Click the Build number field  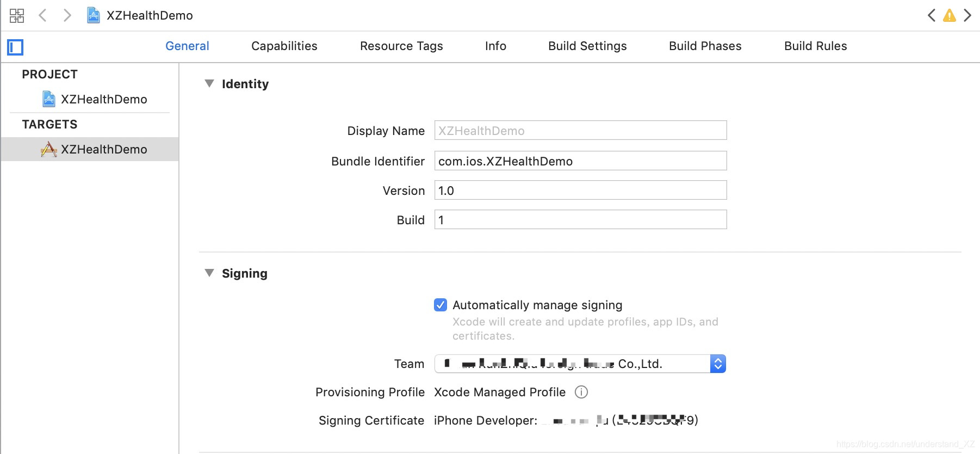(580, 220)
